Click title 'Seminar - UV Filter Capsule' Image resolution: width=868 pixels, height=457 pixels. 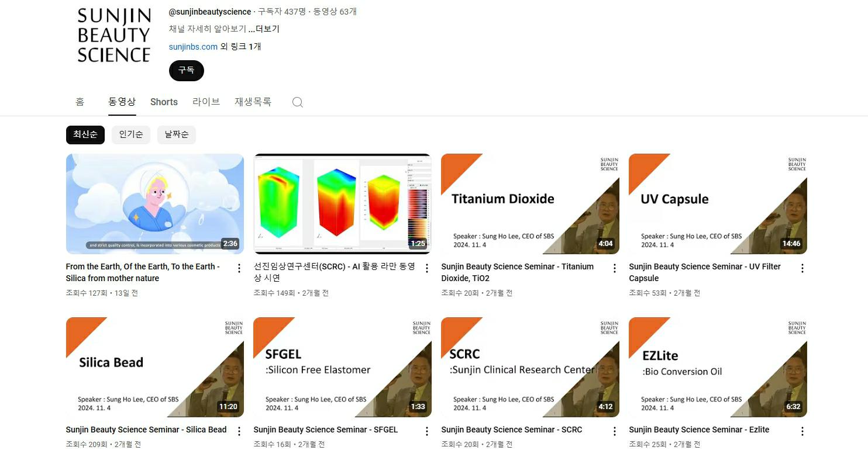coord(705,272)
